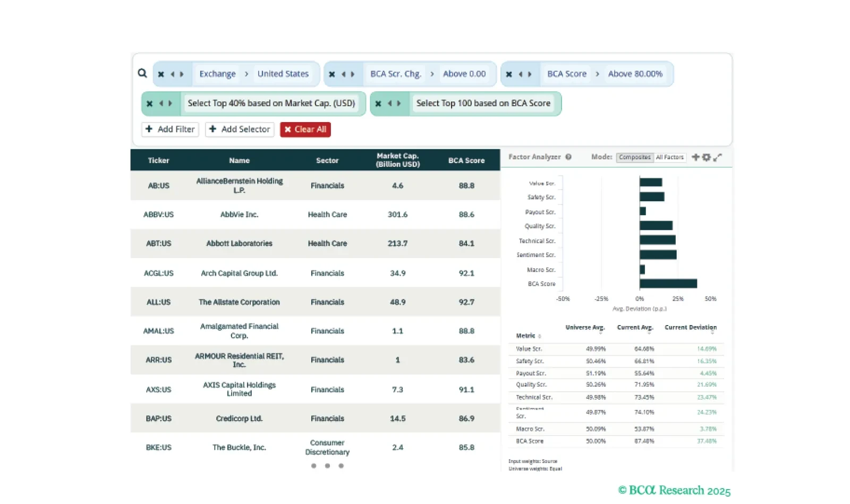Screen dimensions: 850x504
Task: Move Top 100 BCA Score selector left
Action: (389, 104)
